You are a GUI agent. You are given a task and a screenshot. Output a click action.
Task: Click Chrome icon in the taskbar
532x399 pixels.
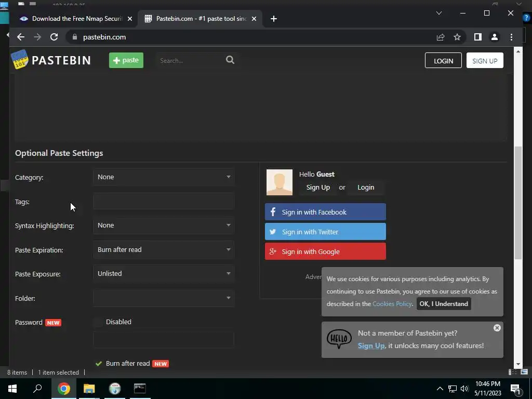[63, 389]
